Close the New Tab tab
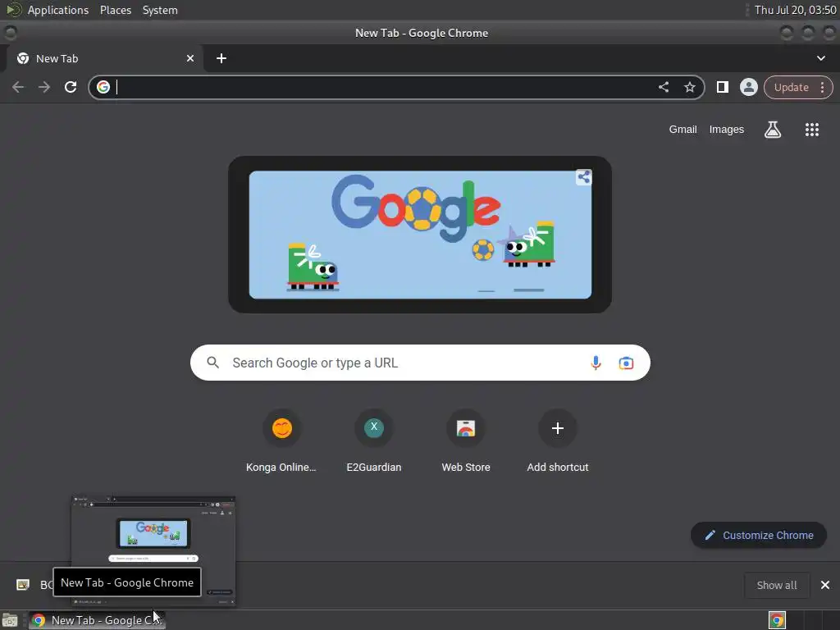This screenshot has height=630, width=840. (x=190, y=58)
